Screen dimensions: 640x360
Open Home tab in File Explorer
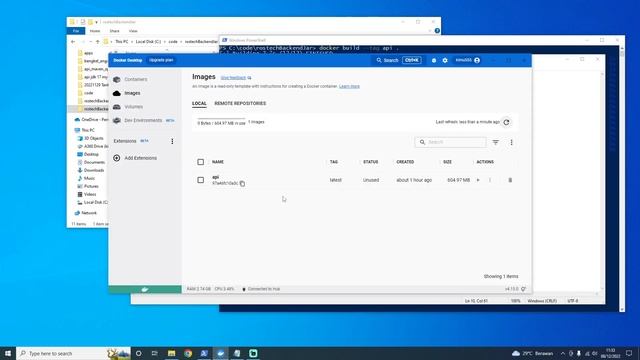pyautogui.click(x=95, y=31)
